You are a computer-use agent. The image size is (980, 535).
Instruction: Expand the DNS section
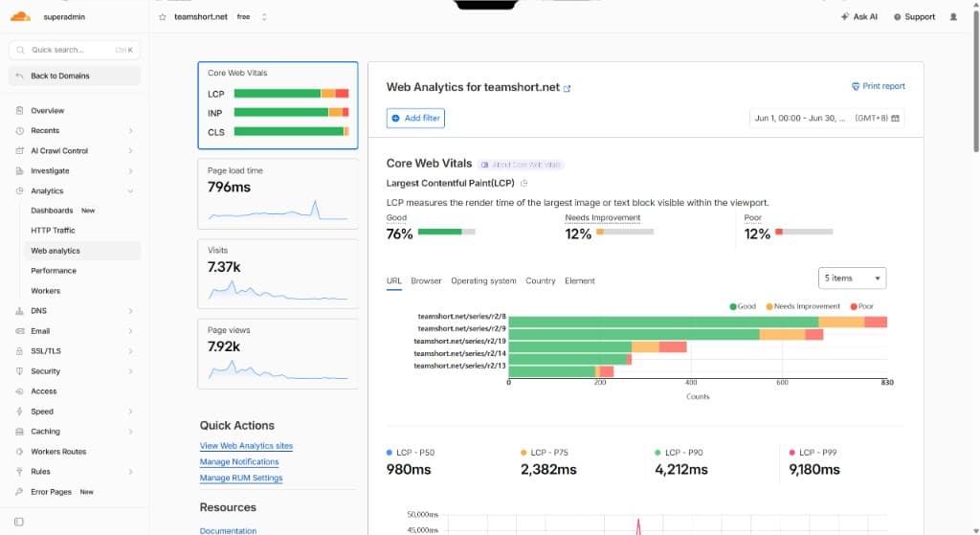coord(130,311)
